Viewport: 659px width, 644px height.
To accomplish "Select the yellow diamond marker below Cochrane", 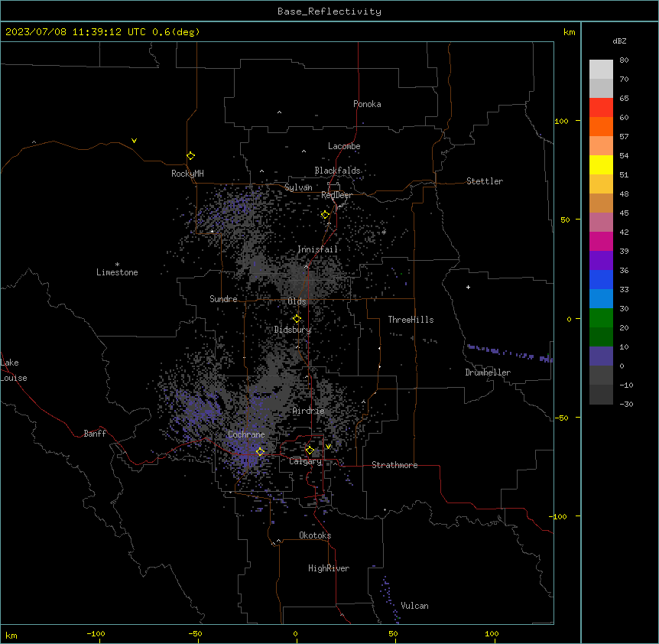I will (x=260, y=452).
